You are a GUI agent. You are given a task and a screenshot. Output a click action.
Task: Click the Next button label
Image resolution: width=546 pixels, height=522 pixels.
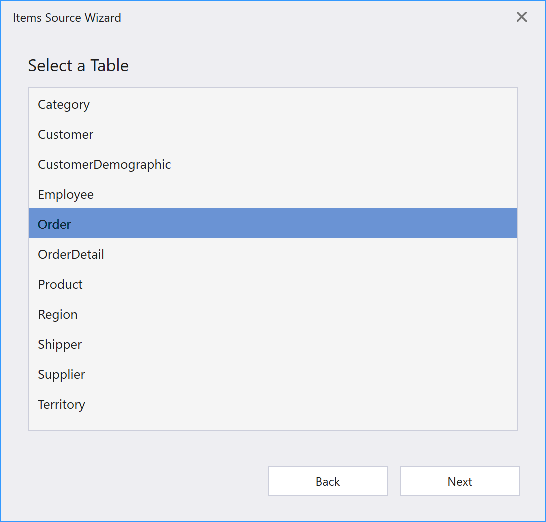tap(460, 481)
